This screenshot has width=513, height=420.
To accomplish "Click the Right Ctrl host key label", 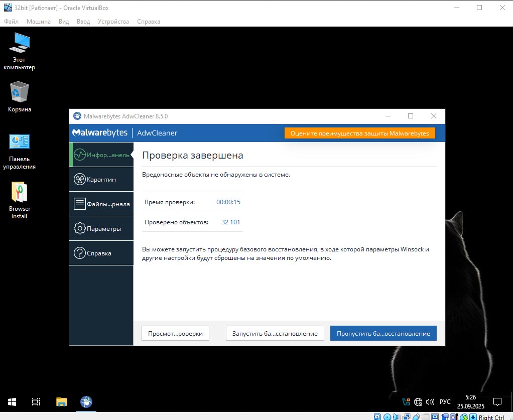I will click(x=491, y=417).
